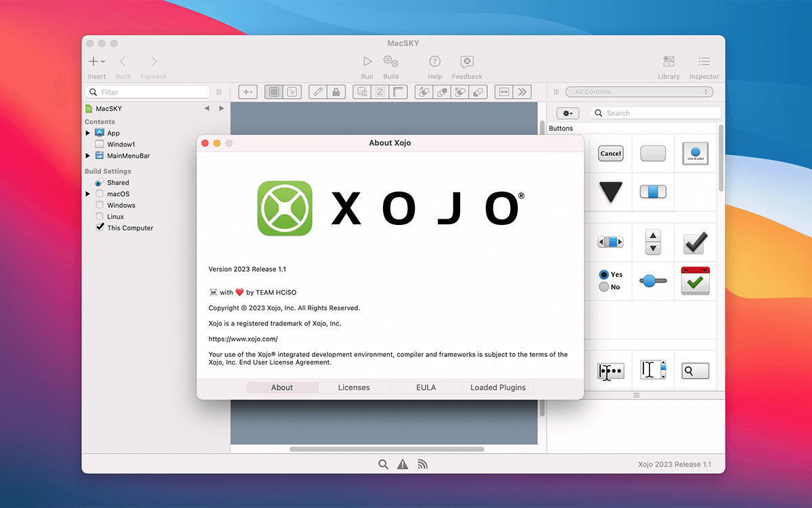This screenshot has width=812, height=508.
Task: Click the double-chevron overflow toolbar button
Action: (x=522, y=92)
